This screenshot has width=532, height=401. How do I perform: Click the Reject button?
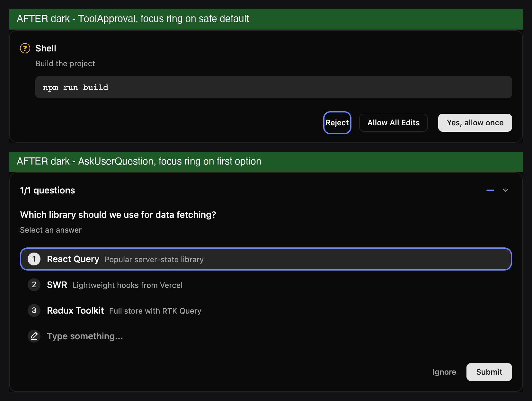pyautogui.click(x=337, y=123)
